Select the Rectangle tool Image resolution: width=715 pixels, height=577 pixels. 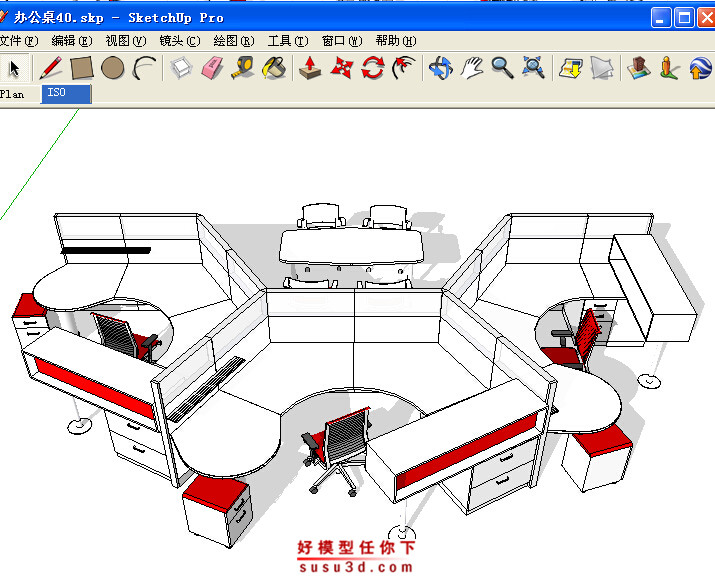click(82, 68)
